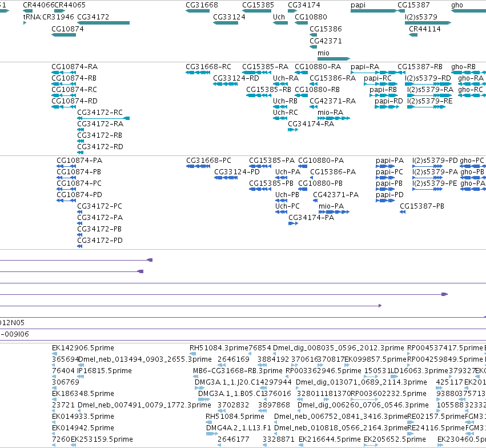Click EST MB6-CG31668-RB.3prime
The image size is (486, 448).
pos(238,371)
